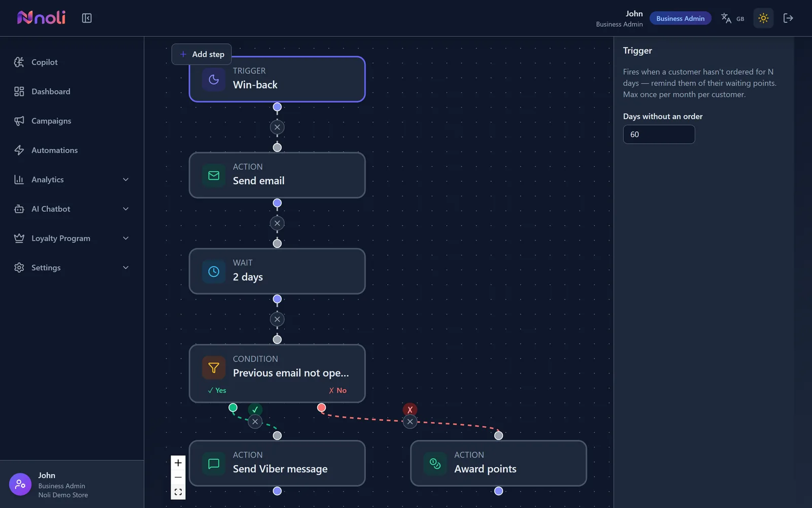The width and height of the screenshot is (812, 508).
Task: Click the Add step button
Action: click(201, 54)
